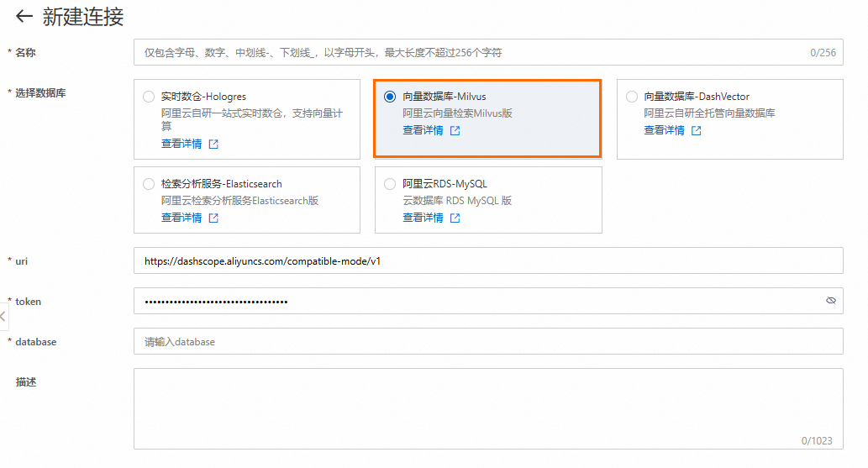Open external link icon under RDS-MySQL
The height and width of the screenshot is (468, 868).
[x=455, y=218]
